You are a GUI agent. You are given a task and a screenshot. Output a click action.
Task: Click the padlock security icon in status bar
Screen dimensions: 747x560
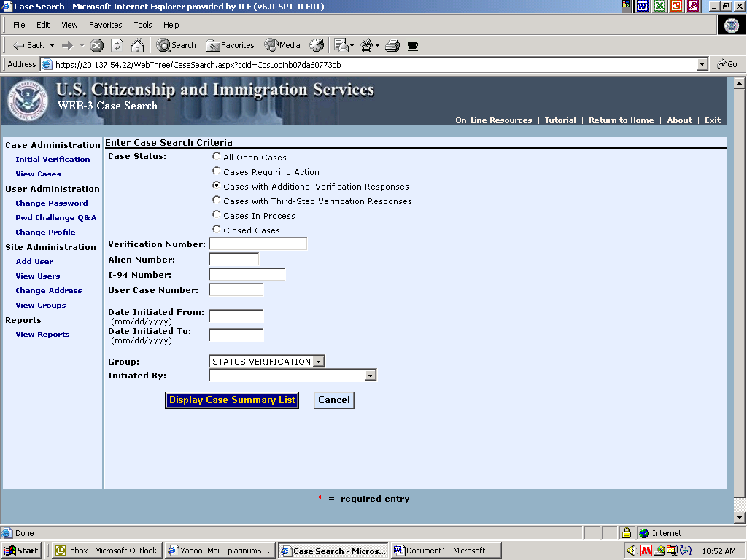pyautogui.click(x=627, y=533)
